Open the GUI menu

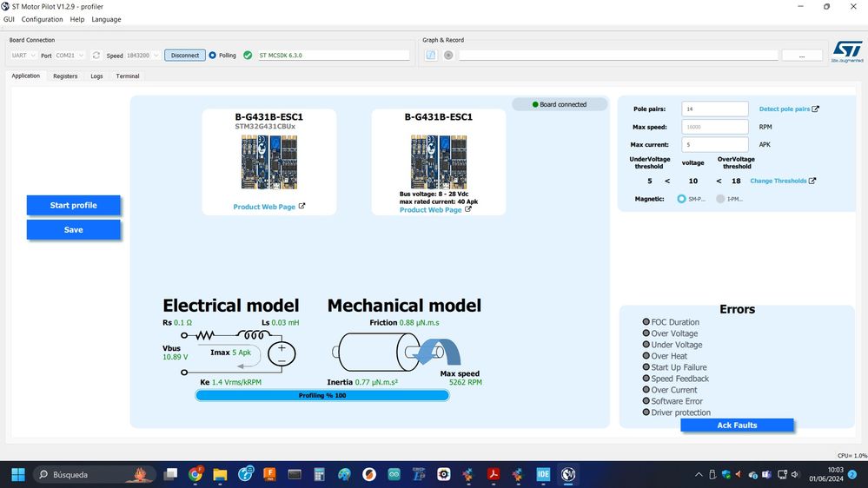click(x=9, y=19)
